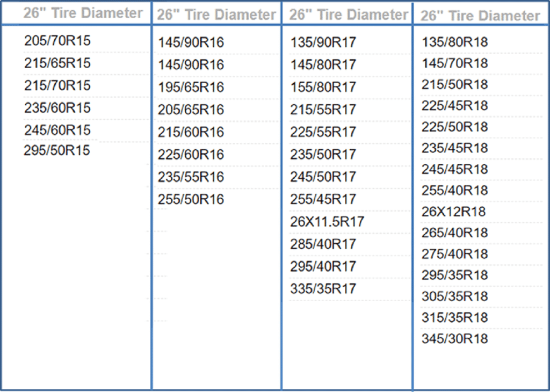Click tire size 245/50R17
This screenshot has width=550, height=392.
point(323,177)
